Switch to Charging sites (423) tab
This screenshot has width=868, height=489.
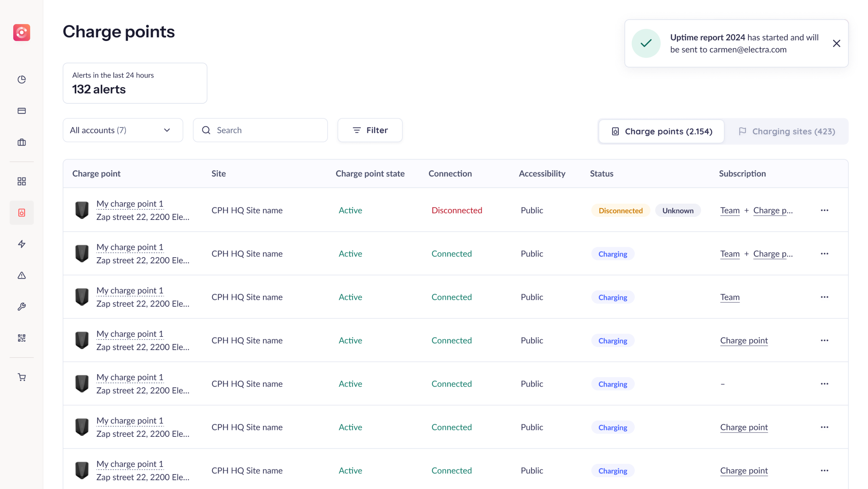coord(786,131)
